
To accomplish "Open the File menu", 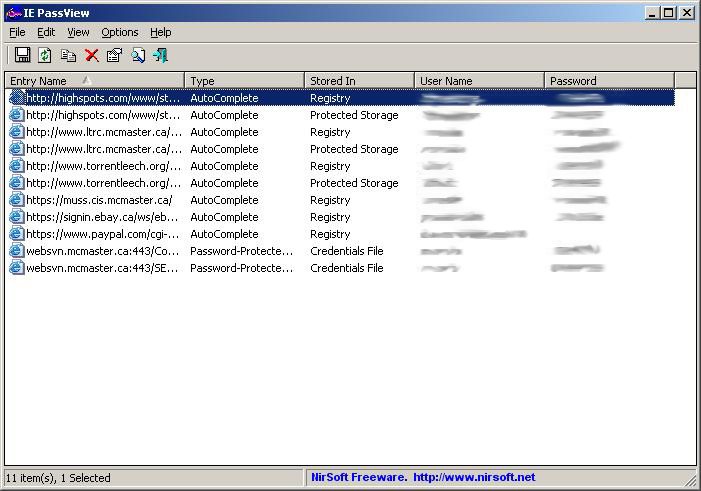I will pyautogui.click(x=17, y=32).
